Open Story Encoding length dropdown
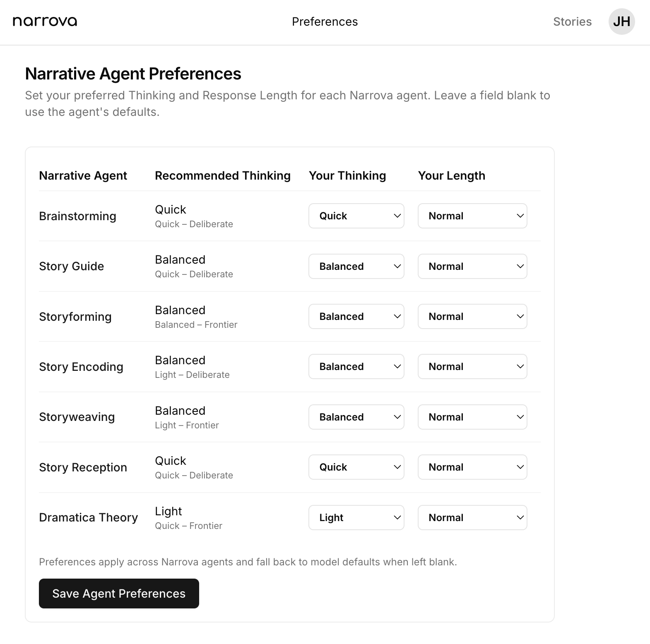The width and height of the screenshot is (650, 644). [472, 367]
